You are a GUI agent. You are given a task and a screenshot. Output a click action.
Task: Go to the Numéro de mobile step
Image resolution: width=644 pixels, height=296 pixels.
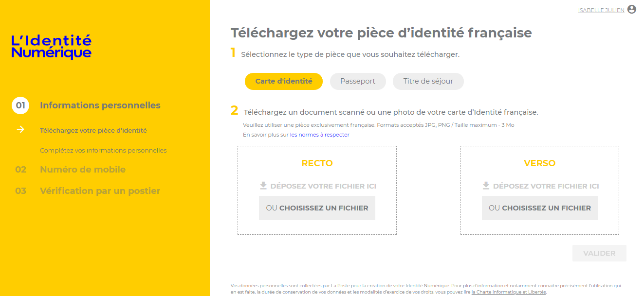pyautogui.click(x=83, y=170)
